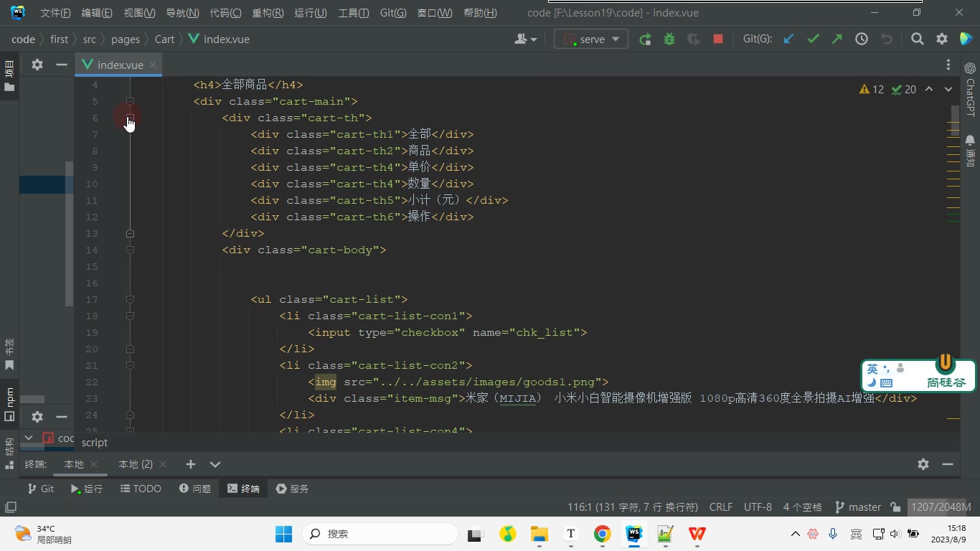Open the ChatGPT side panel
Viewport: 980px width, 551px height.
(970, 89)
